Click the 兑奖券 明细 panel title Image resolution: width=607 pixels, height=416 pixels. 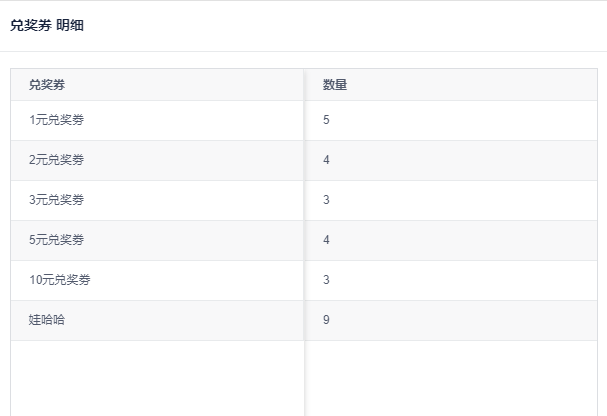click(x=47, y=26)
